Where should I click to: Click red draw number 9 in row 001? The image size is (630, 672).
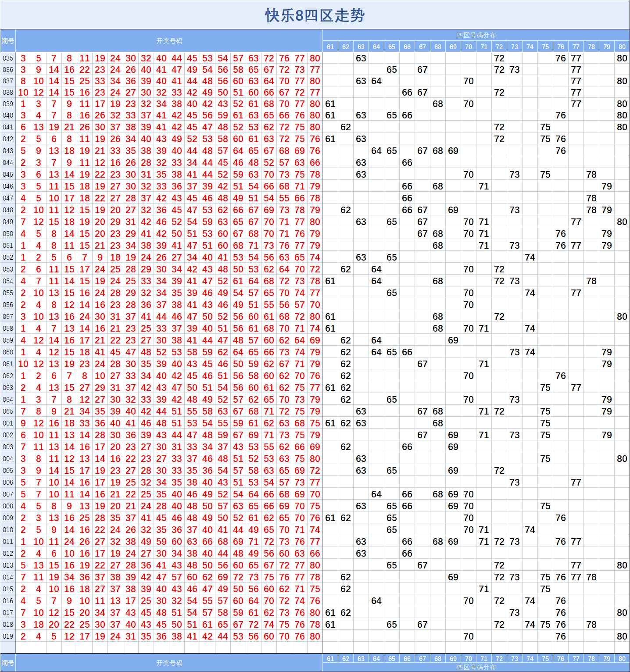click(23, 423)
